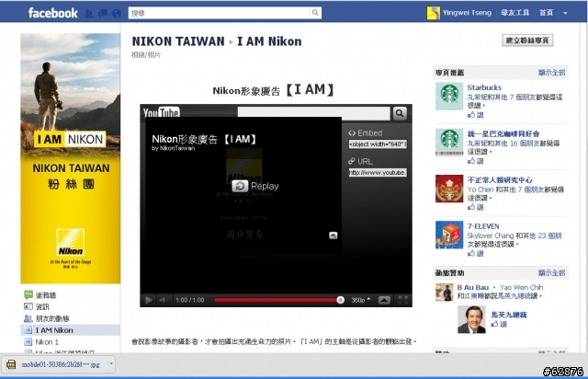Click the YouTube logo in player
The width and height of the screenshot is (588, 379).
(x=162, y=112)
